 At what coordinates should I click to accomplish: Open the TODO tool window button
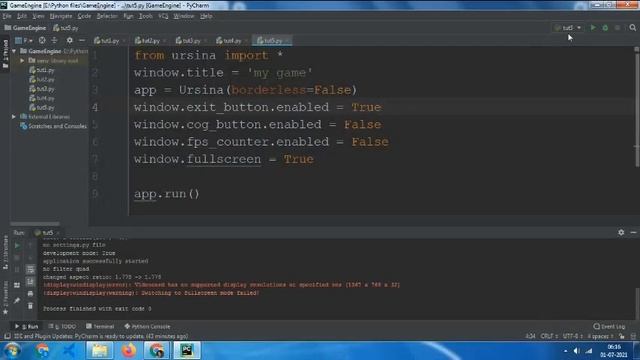(x=62, y=327)
